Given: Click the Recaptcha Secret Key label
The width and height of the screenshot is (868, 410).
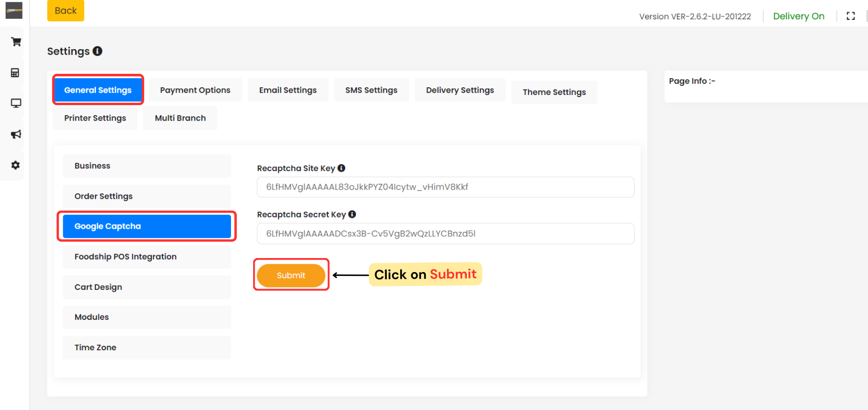Looking at the screenshot, I should pyautogui.click(x=301, y=215).
